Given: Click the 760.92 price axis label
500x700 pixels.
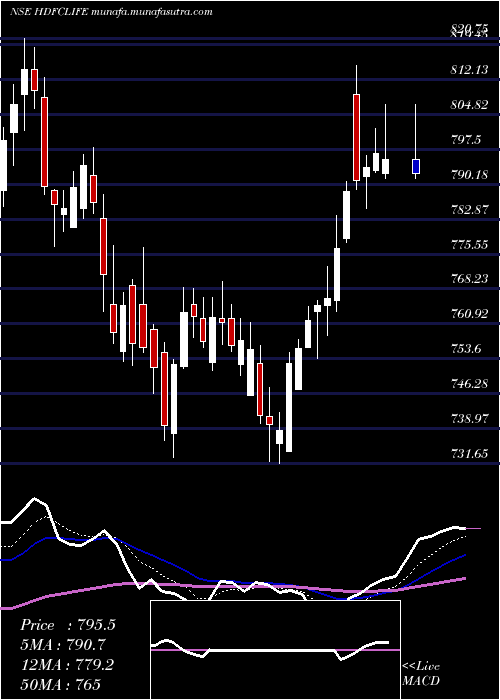Looking at the screenshot, I should (468, 314).
